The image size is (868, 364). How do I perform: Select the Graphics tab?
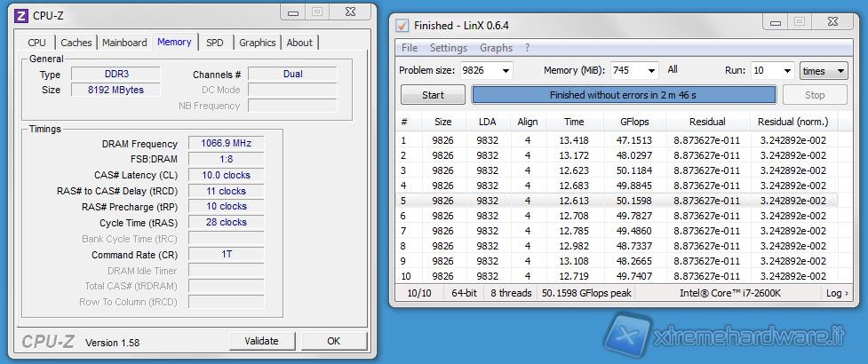click(258, 43)
